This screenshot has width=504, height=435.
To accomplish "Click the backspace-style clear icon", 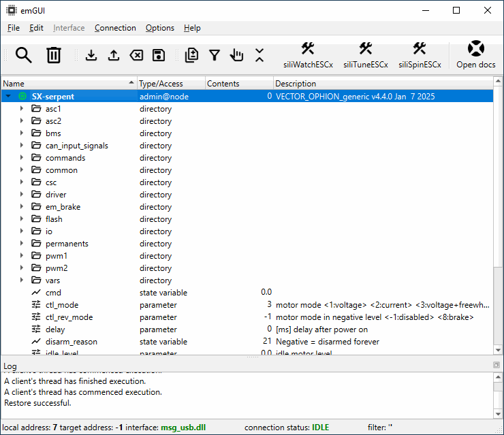I will coord(137,55).
